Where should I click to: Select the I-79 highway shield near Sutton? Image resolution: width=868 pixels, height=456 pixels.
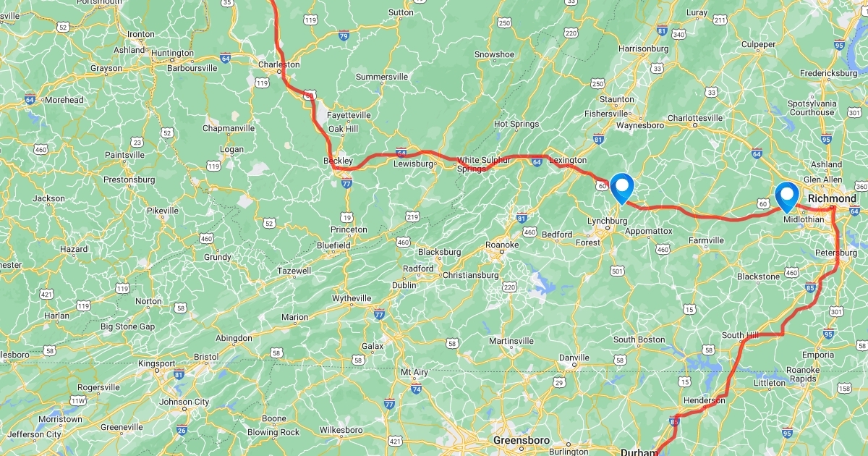pos(344,35)
